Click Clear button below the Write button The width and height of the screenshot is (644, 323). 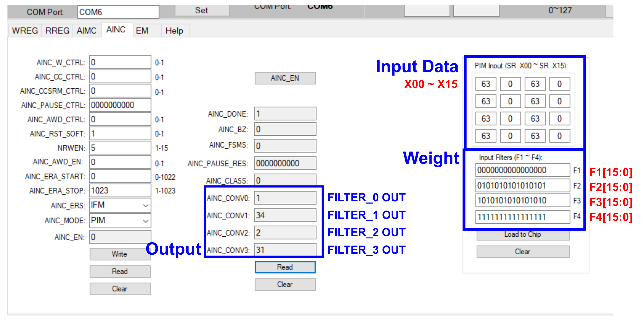click(x=120, y=289)
